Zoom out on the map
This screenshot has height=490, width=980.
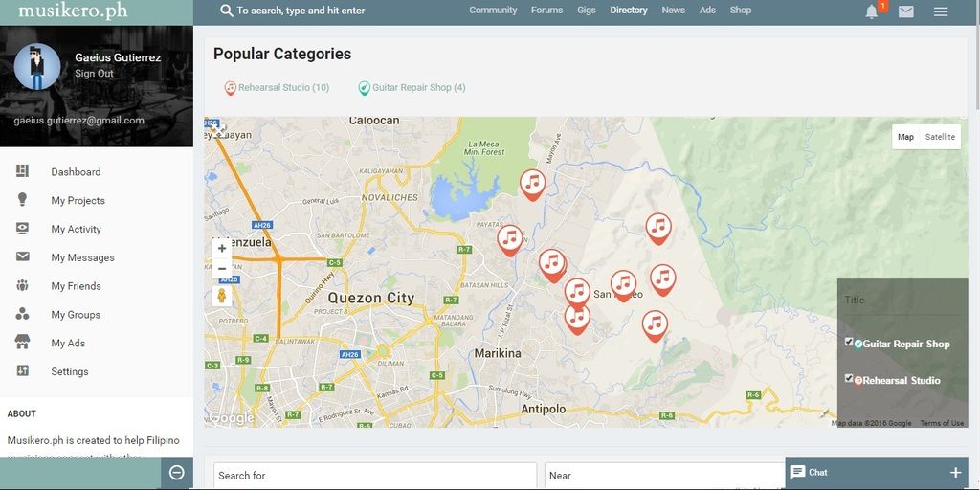(222, 269)
